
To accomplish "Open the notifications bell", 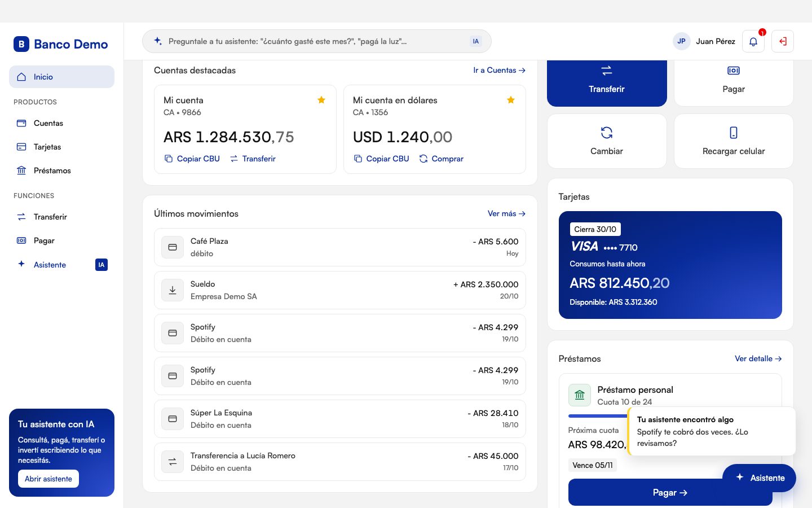I will click(x=753, y=41).
